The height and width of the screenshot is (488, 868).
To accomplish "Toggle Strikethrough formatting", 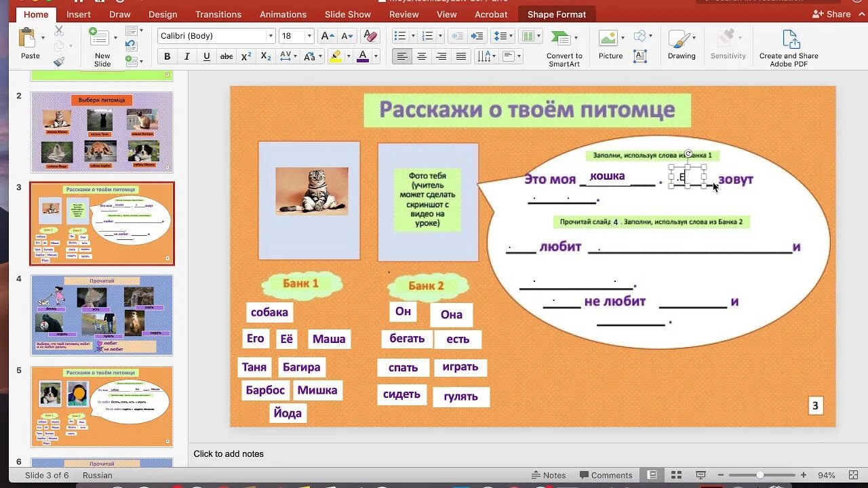I will (226, 57).
